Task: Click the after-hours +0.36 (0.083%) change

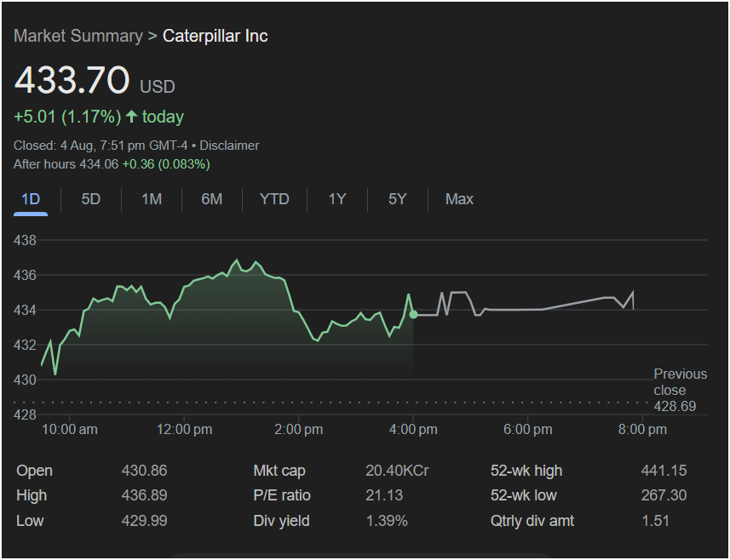Action: click(x=166, y=164)
